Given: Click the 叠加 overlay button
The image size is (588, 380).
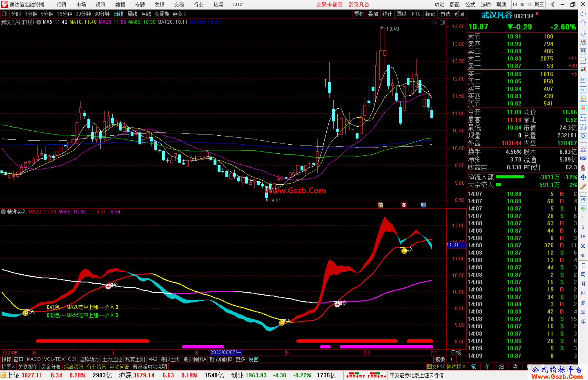Looking at the screenshot, I should (373, 14).
